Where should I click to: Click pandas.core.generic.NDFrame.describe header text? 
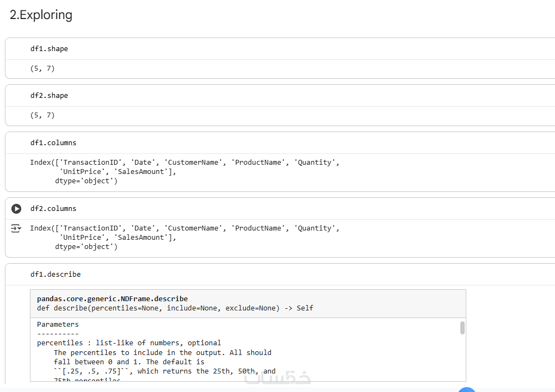click(112, 299)
